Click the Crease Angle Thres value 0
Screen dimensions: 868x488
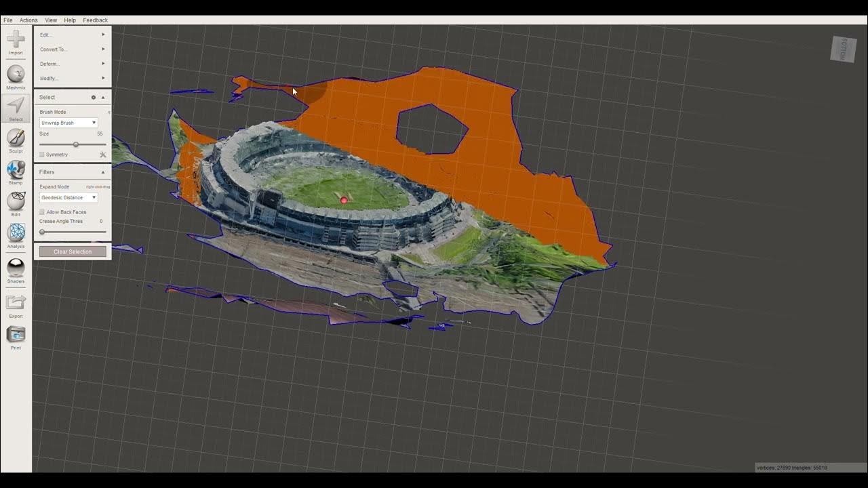[101, 221]
